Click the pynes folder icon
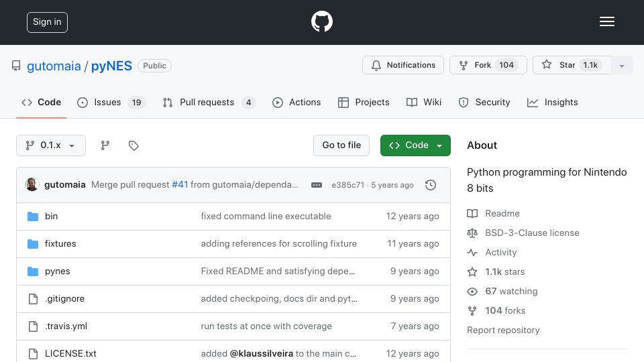 (33, 271)
